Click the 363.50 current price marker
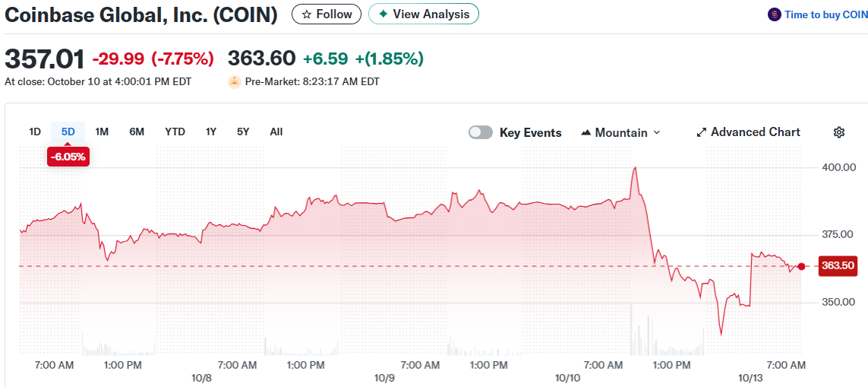868x387 pixels. [x=838, y=266]
